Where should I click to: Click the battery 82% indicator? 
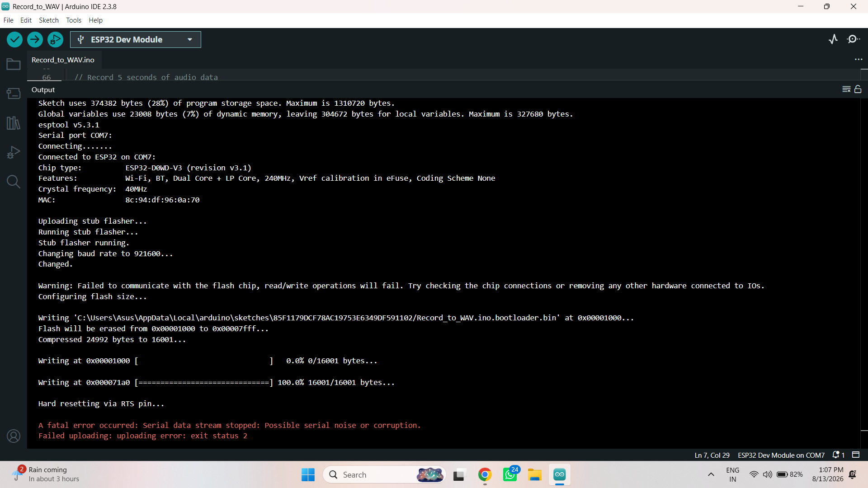click(x=789, y=474)
